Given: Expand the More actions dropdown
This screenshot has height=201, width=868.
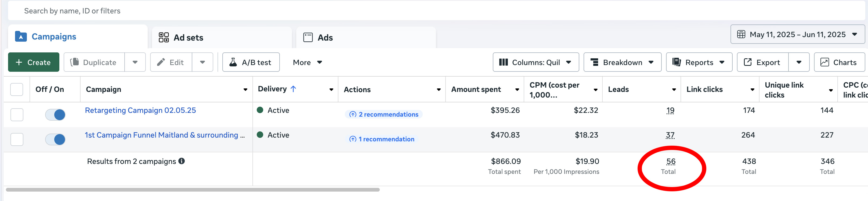Looking at the screenshot, I should tap(307, 62).
